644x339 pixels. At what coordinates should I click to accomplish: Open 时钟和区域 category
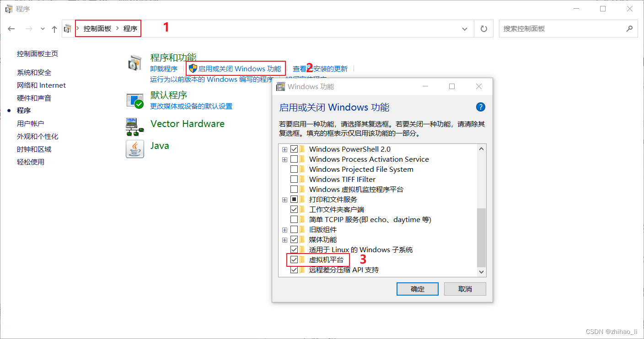34,149
